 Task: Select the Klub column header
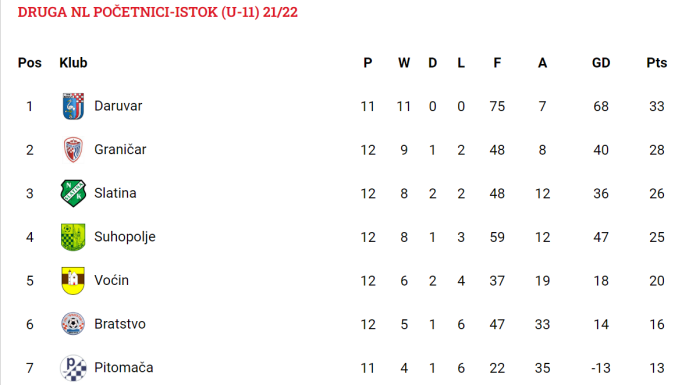click(x=73, y=63)
